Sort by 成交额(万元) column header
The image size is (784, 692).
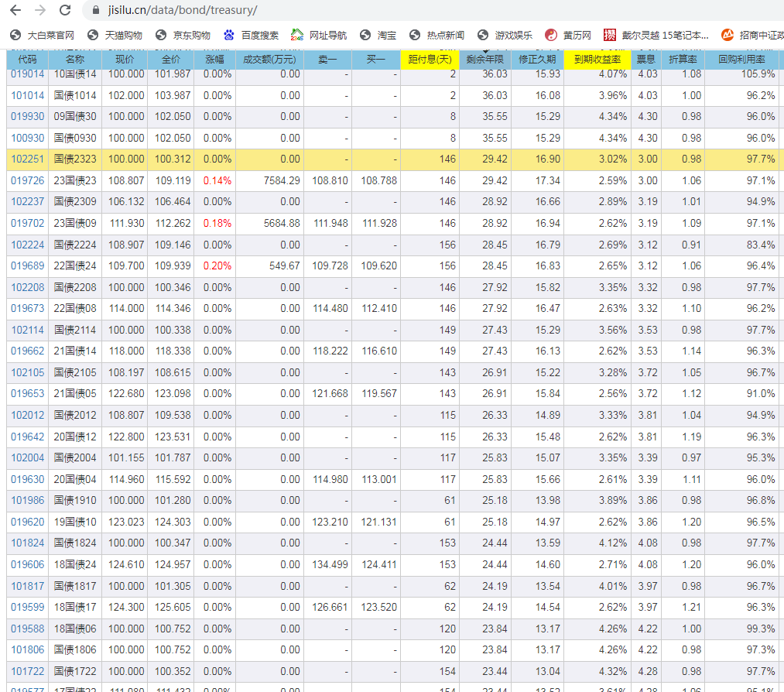[269, 60]
